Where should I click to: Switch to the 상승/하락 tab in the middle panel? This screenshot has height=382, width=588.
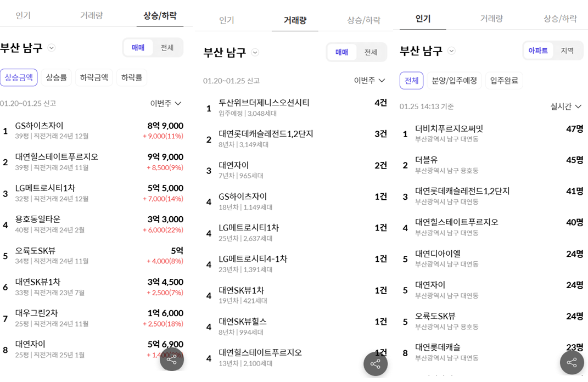364,18
